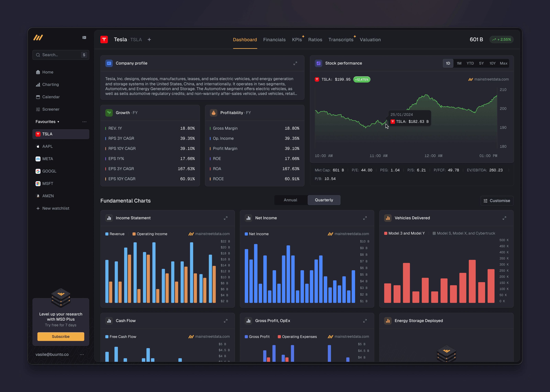The image size is (550, 392).
Task: Click the +12,475% badge next to TSLA price
Action: [x=362, y=79]
